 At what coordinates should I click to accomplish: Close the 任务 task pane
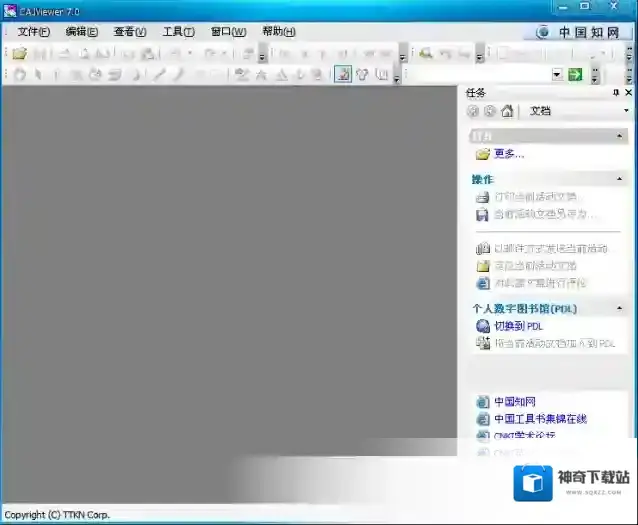627,92
